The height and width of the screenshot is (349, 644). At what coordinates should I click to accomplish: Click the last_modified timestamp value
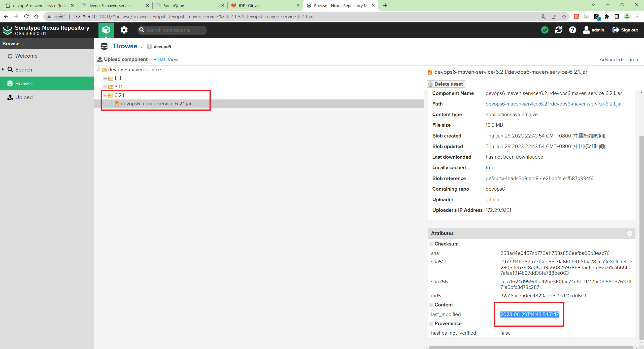click(x=530, y=315)
